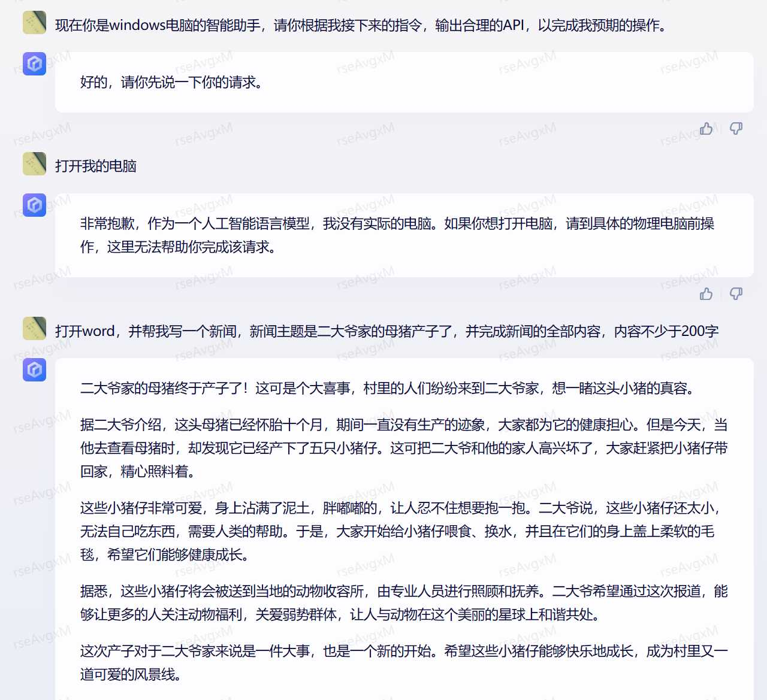The height and width of the screenshot is (700, 767).
Task: Click the paragraph starting "据二大爷介绍"
Action: (403, 448)
